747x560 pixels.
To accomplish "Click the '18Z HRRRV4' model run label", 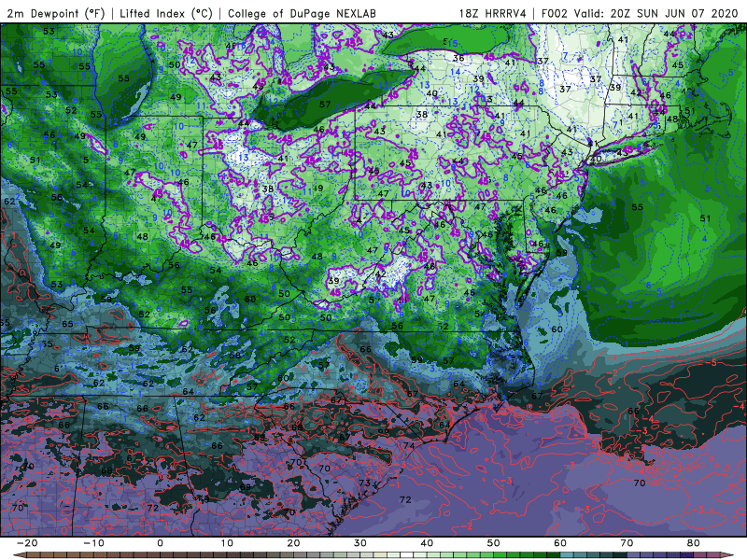I will 493,13.
